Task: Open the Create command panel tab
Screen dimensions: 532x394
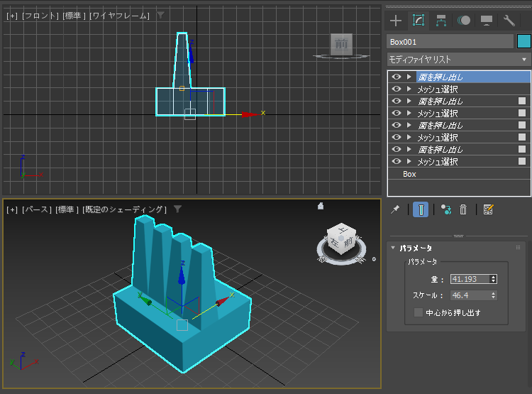Action: click(x=396, y=21)
